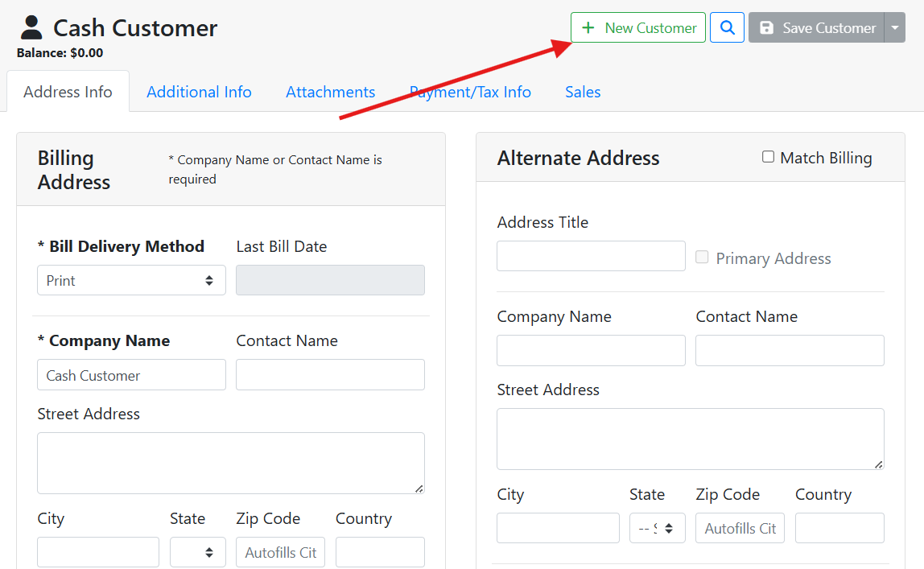Switch to the Additional Info tab
This screenshot has width=924, height=569.
point(199,93)
